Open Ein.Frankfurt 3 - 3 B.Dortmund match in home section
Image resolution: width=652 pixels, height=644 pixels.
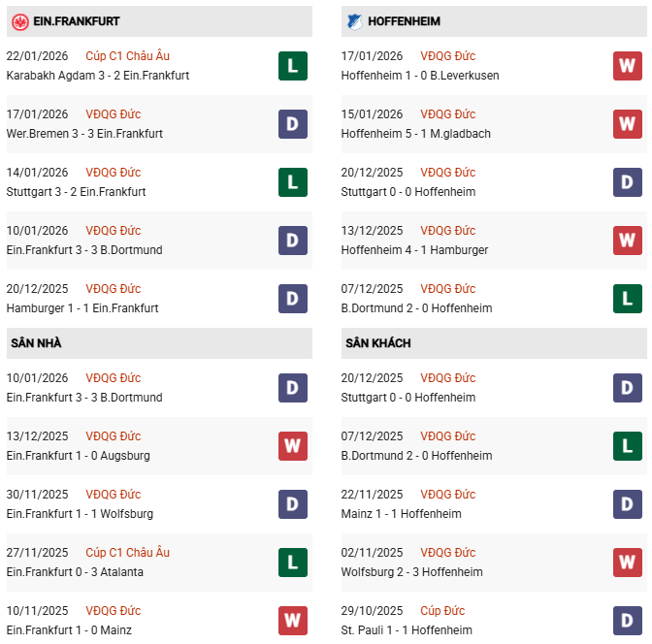84,398
